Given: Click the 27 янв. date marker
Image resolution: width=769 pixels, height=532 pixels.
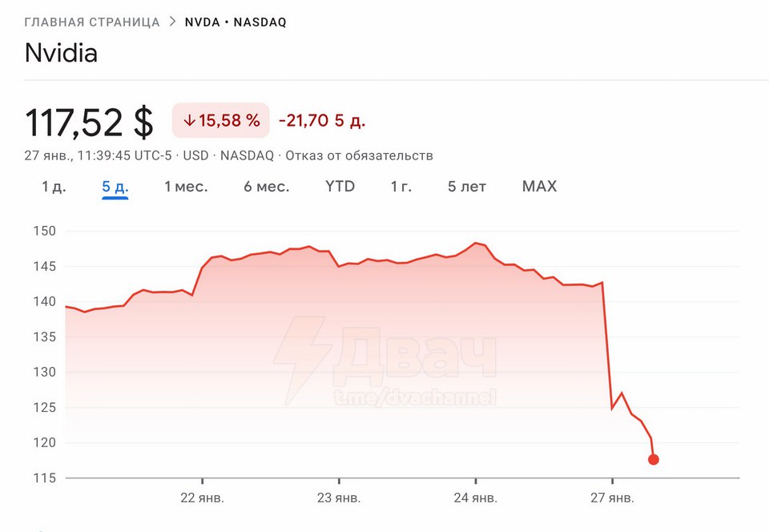Looking at the screenshot, I should coord(612,498).
